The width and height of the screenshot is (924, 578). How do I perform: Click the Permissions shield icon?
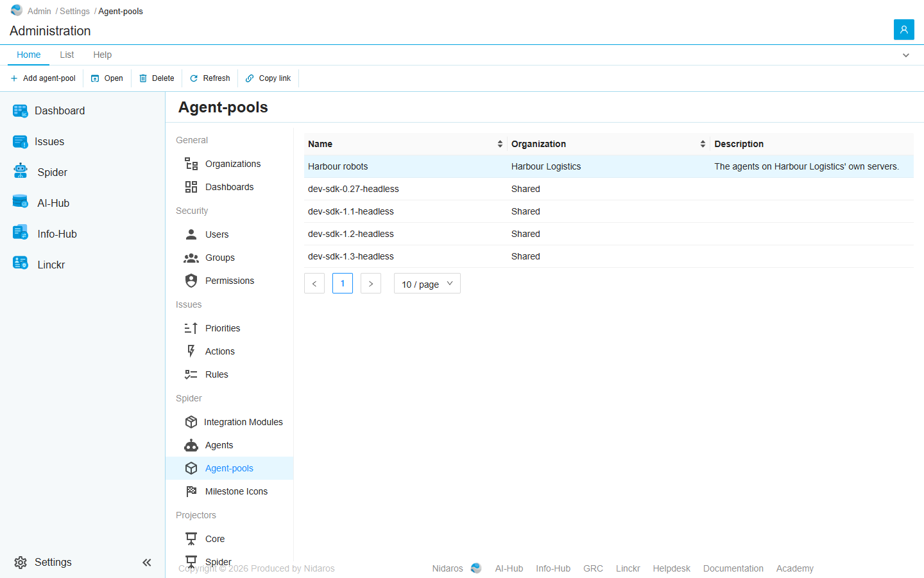[191, 281]
